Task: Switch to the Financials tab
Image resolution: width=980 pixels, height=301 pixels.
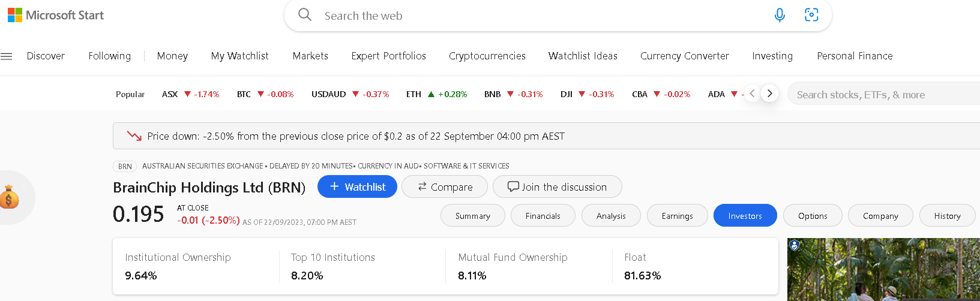Action: (543, 216)
